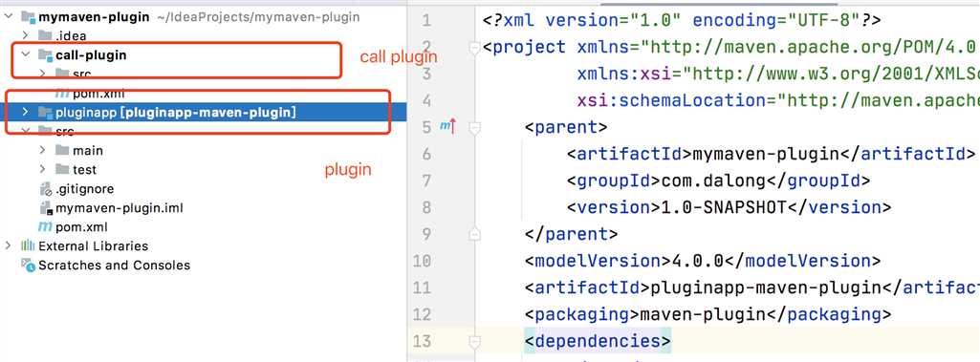This screenshot has height=362, width=980.
Task: Click 'com.dalong' groupId value
Action: click(713, 181)
